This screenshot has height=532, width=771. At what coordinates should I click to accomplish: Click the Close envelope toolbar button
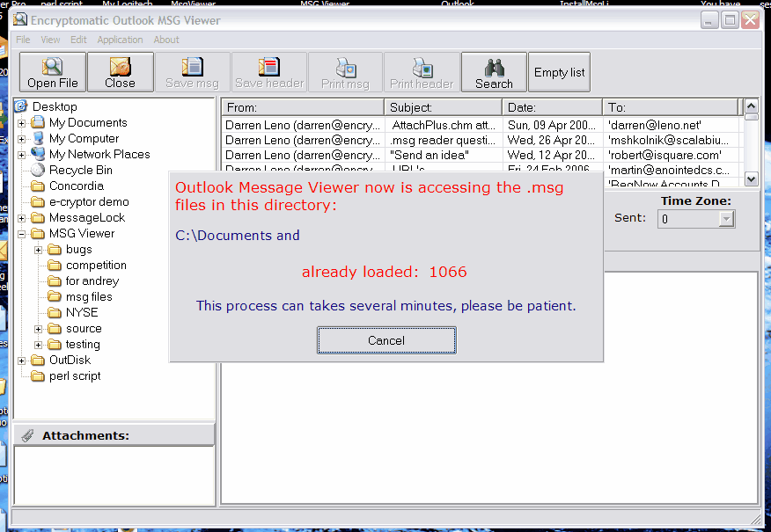coord(120,72)
